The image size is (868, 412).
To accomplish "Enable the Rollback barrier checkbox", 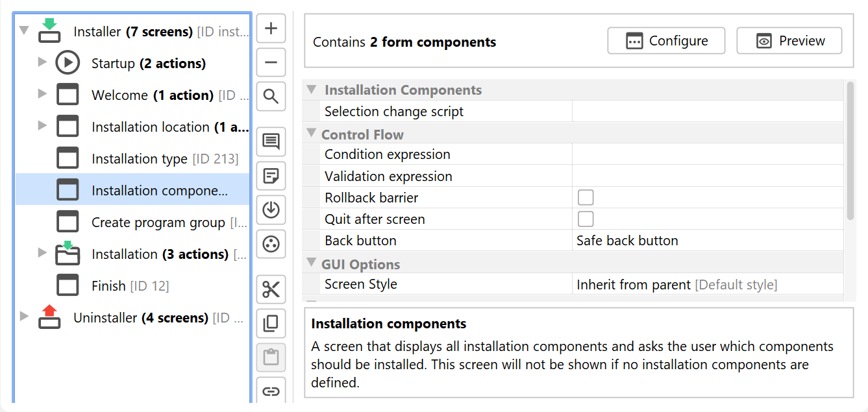I will [x=586, y=197].
